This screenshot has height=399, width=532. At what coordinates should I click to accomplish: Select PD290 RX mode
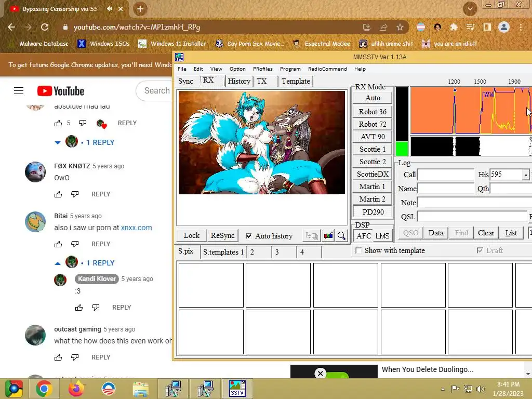[373, 212]
